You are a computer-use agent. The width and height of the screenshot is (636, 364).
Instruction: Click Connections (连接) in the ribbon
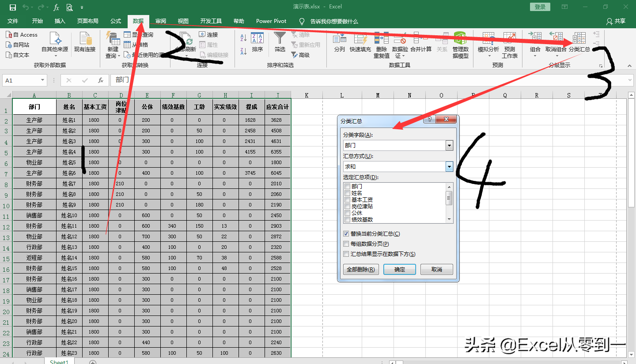208,34
